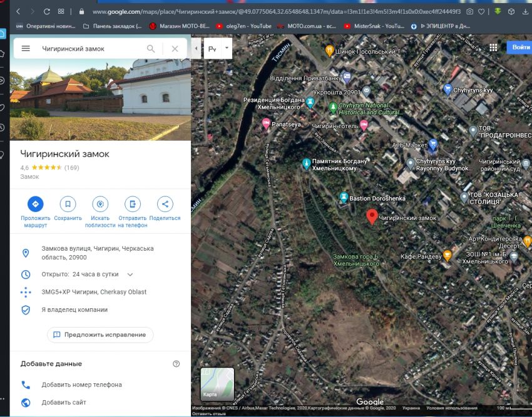
Task: Click Оставить отзыв link at map bottom
Action: coord(209,414)
